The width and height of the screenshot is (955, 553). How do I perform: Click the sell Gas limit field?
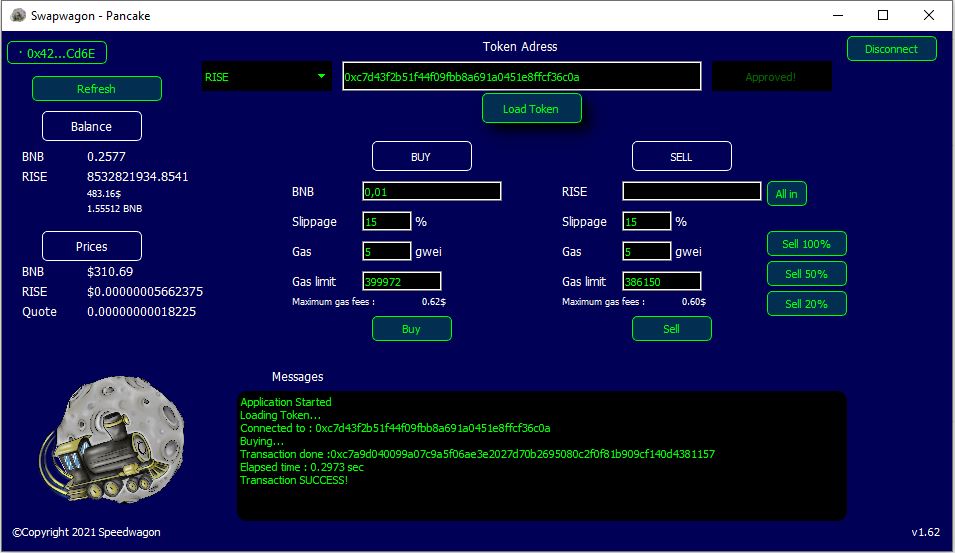[x=661, y=282]
